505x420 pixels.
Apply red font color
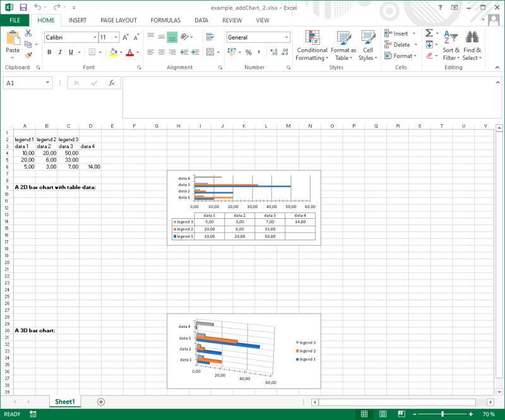pyautogui.click(x=130, y=52)
